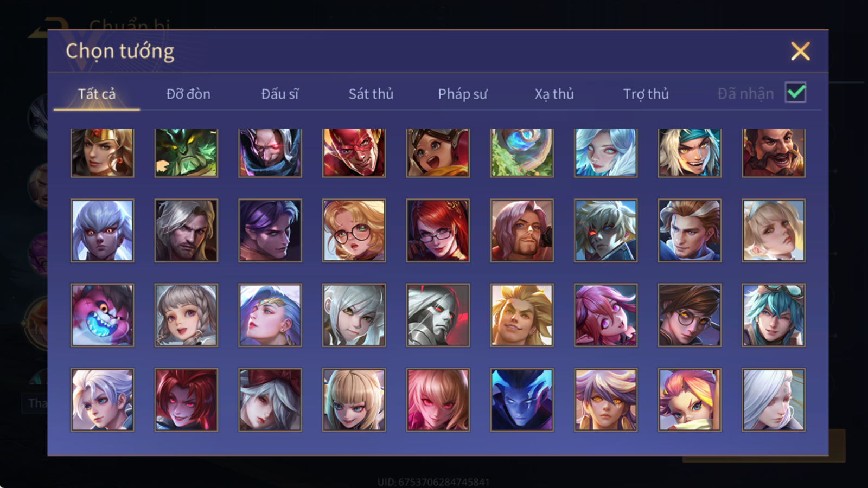Select the silver armored knight with red eye
The image size is (868, 488).
(x=438, y=315)
